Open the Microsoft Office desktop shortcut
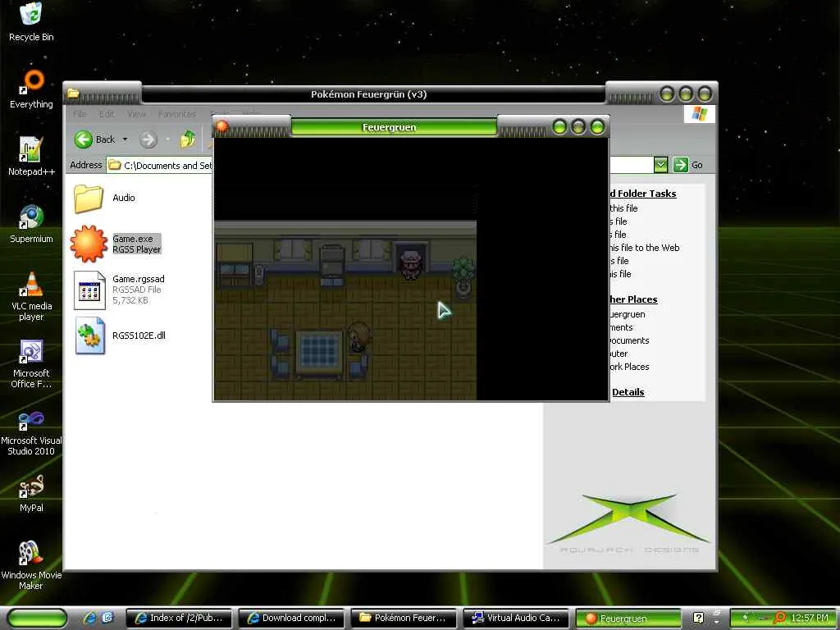840x630 pixels. click(31, 351)
